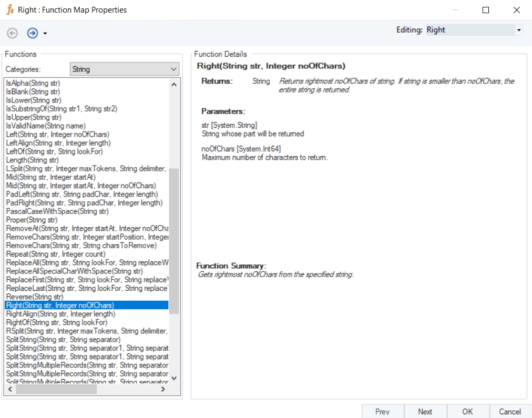Click the vertical scrollbar thumb in the function list
Screen dimensions: 532x418
(174, 241)
